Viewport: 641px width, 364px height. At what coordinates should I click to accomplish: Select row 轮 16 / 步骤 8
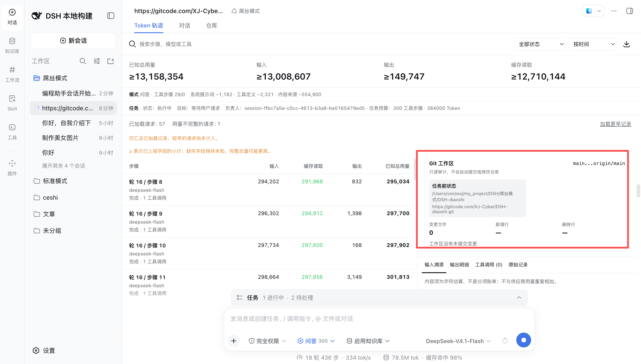pyautogui.click(x=268, y=190)
